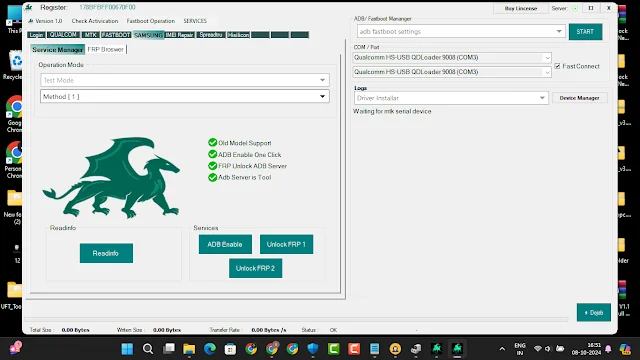Image resolution: width=640 pixels, height=360 pixels.
Task: Click the ADB Enable button
Action: pyautogui.click(x=225, y=244)
